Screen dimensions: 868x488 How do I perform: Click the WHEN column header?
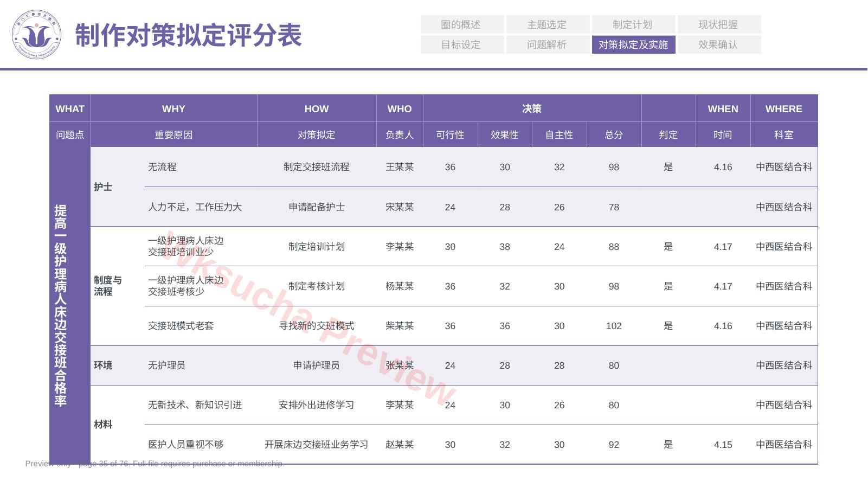point(723,108)
